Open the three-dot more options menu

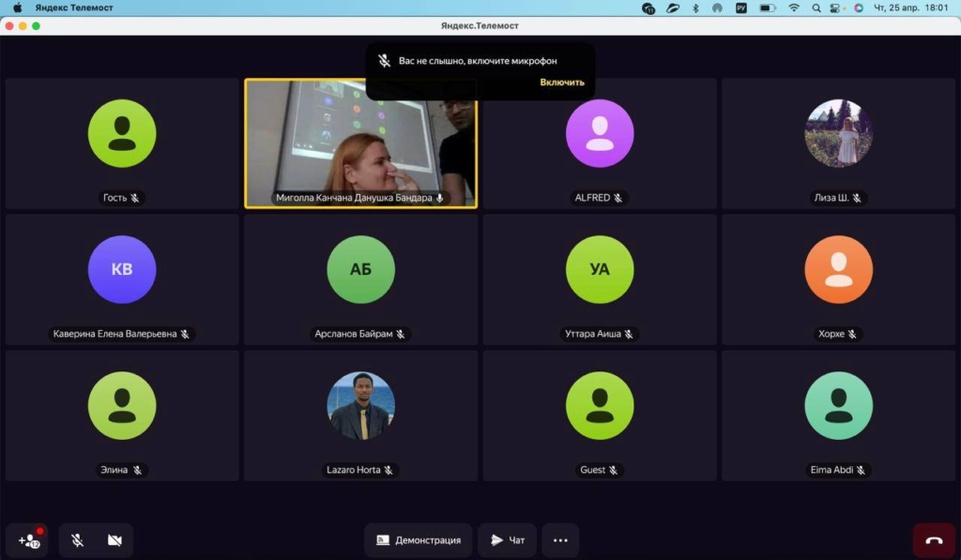pyautogui.click(x=560, y=539)
